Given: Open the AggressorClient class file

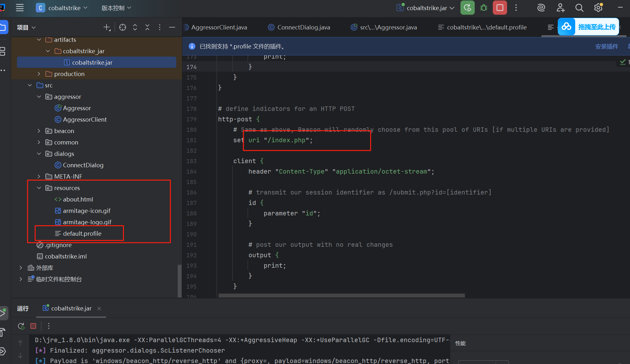Looking at the screenshot, I should 85,119.
